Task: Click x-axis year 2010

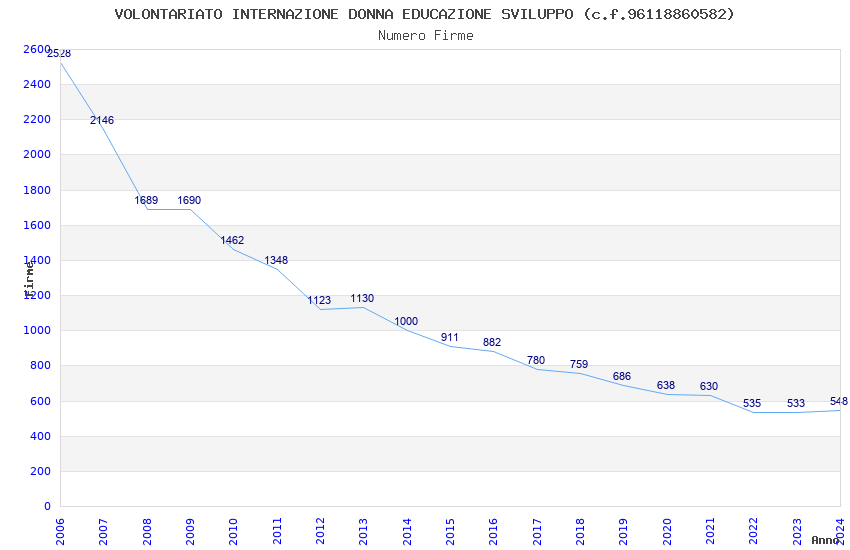Action: click(234, 532)
